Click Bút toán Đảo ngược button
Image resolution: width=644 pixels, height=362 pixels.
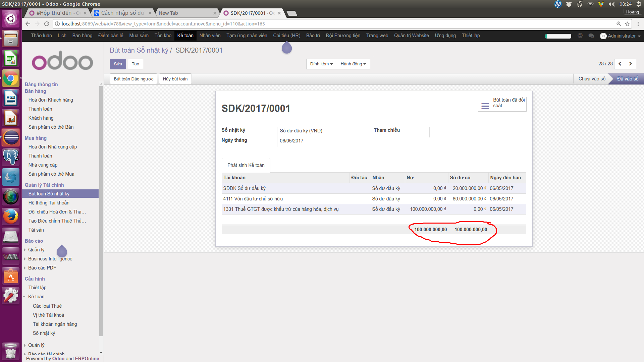coord(133,79)
